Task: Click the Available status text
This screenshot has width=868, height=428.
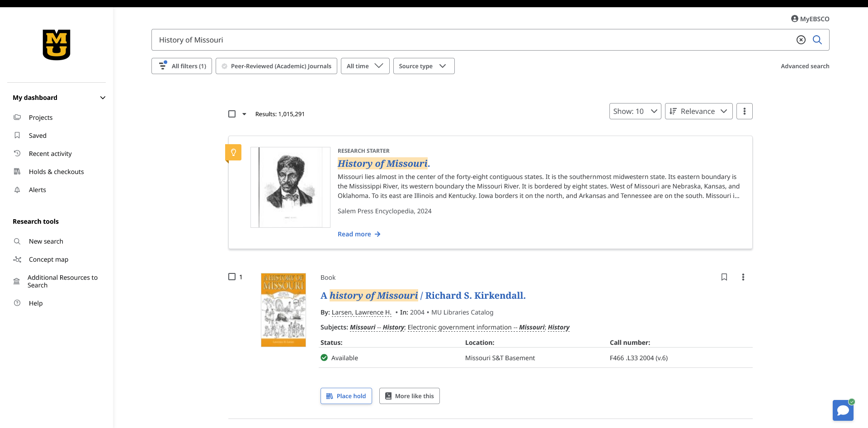Action: click(344, 358)
